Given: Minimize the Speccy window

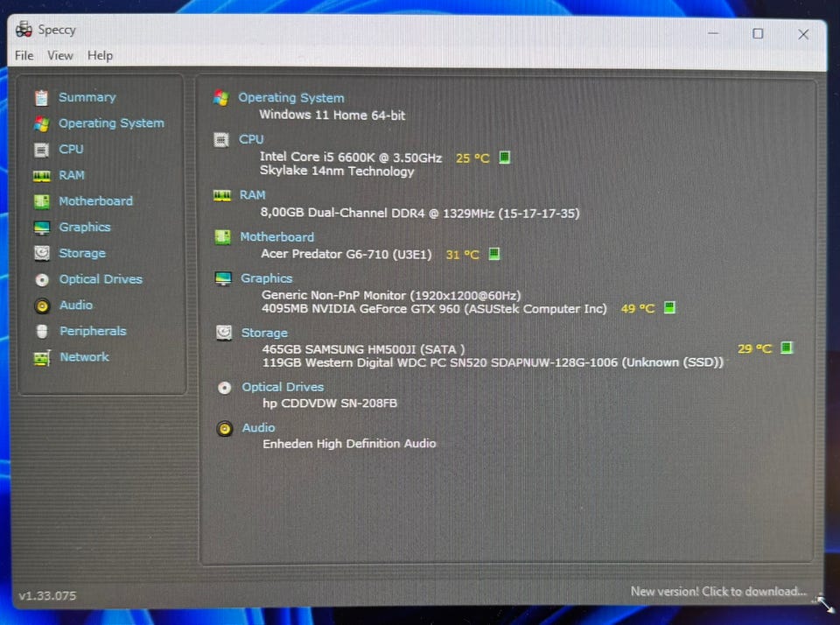Looking at the screenshot, I should click(713, 34).
